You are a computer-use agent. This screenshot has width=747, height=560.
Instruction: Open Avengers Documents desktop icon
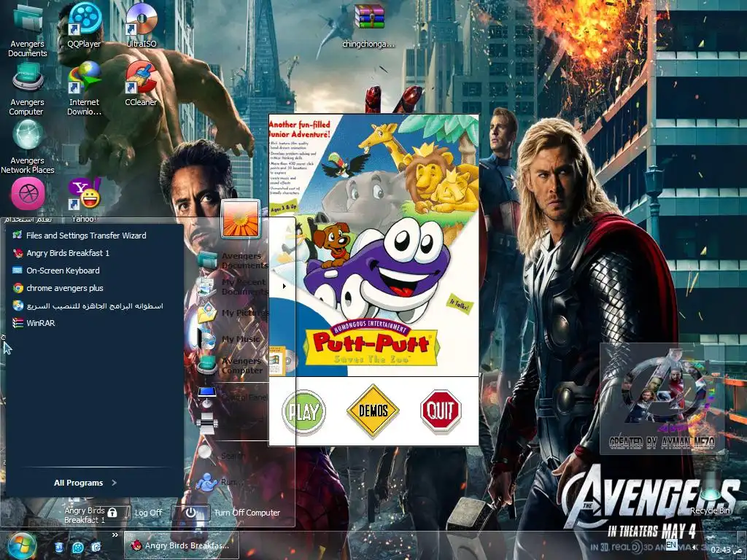tap(28, 29)
